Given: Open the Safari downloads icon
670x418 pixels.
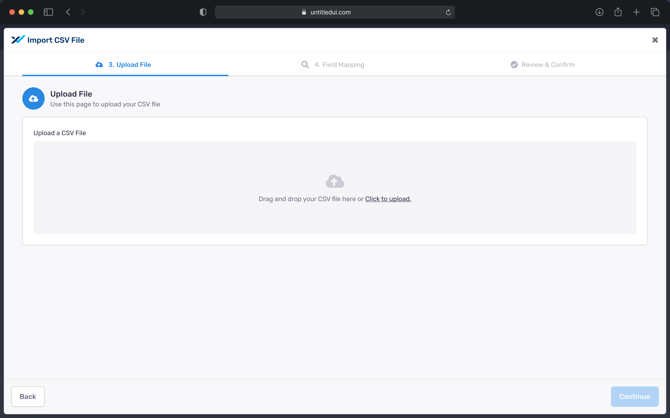Looking at the screenshot, I should pos(599,12).
